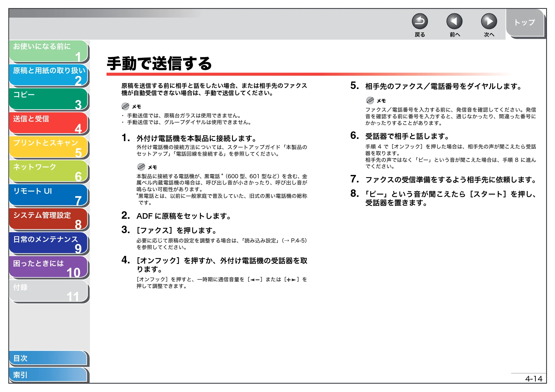This screenshot has height=392, width=555.
Task: Click the page title 手動で送信する
Action: 160,63
